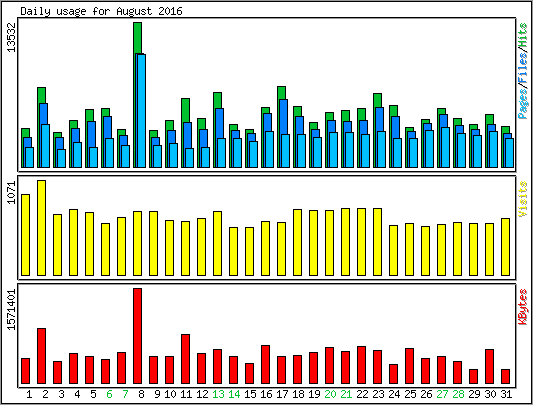Select day label 17 on the x-axis

[x=282, y=394]
